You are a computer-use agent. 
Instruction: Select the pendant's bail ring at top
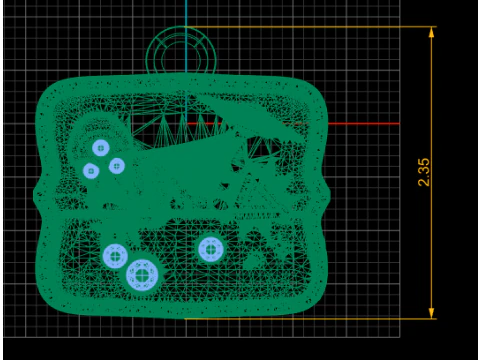[x=181, y=50]
